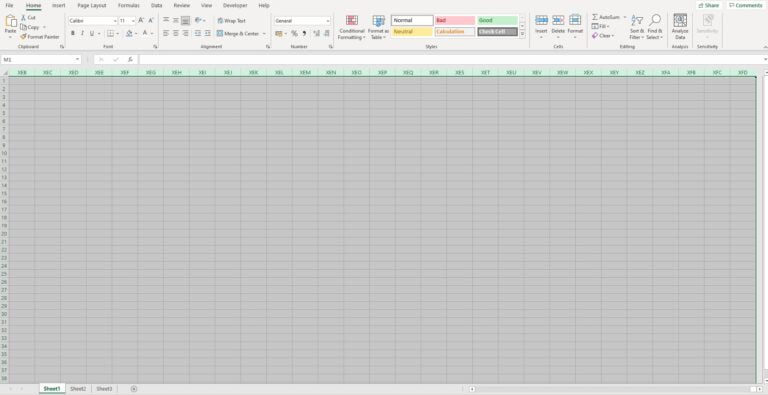Switch to the Page Layout tab
This screenshot has width=768, height=395.
coord(92,5)
